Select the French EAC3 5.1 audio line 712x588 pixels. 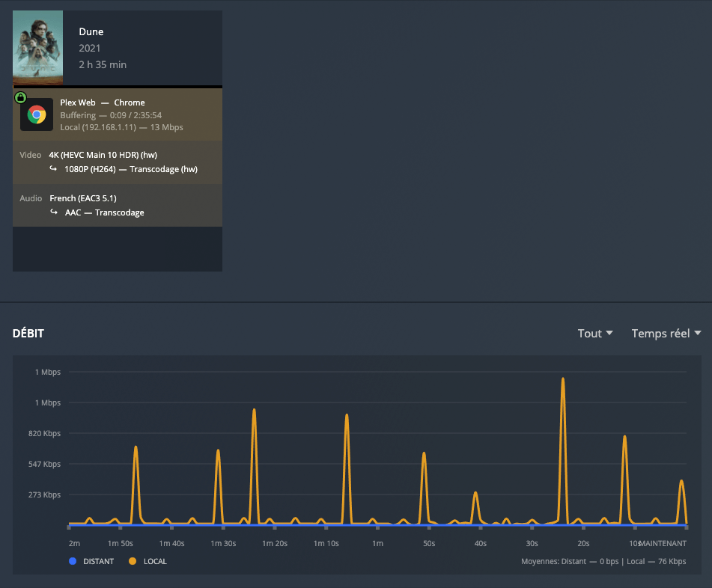coord(88,198)
